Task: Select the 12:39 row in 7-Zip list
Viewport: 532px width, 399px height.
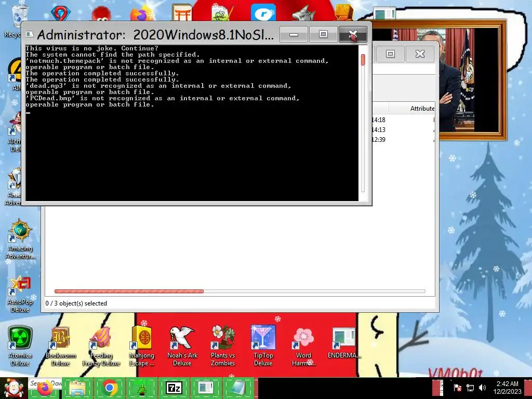Action: pyautogui.click(x=403, y=139)
